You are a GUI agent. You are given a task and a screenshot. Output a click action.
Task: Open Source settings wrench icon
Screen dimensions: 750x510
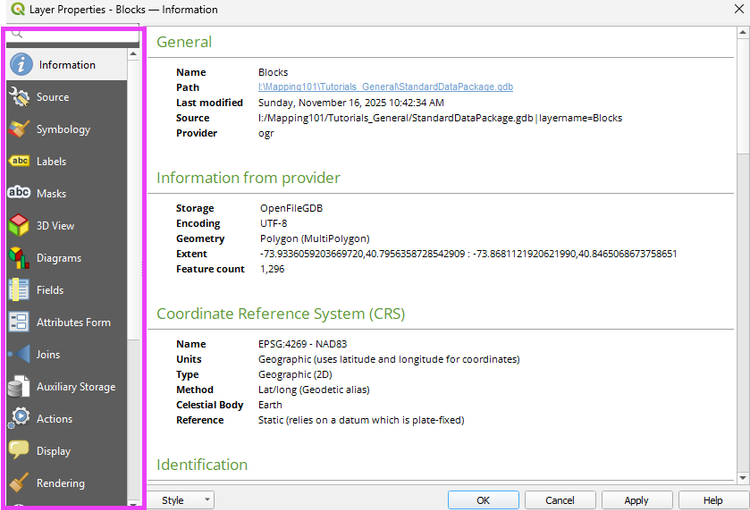click(x=19, y=97)
